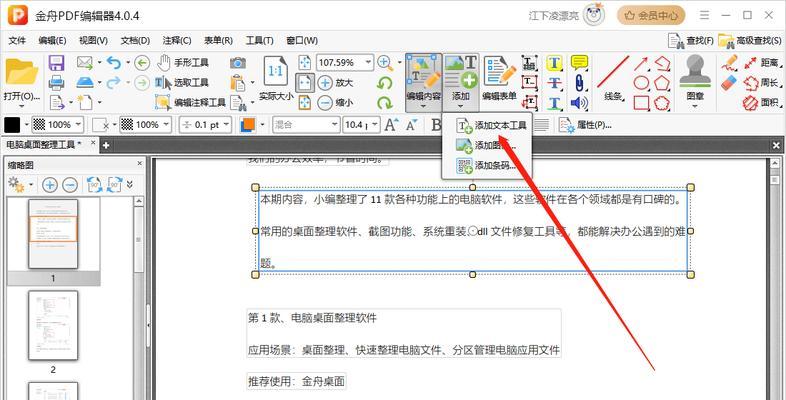Select the hand tool (手形工具)
Image resolution: width=786 pixels, height=400 pixels.
pos(183,63)
